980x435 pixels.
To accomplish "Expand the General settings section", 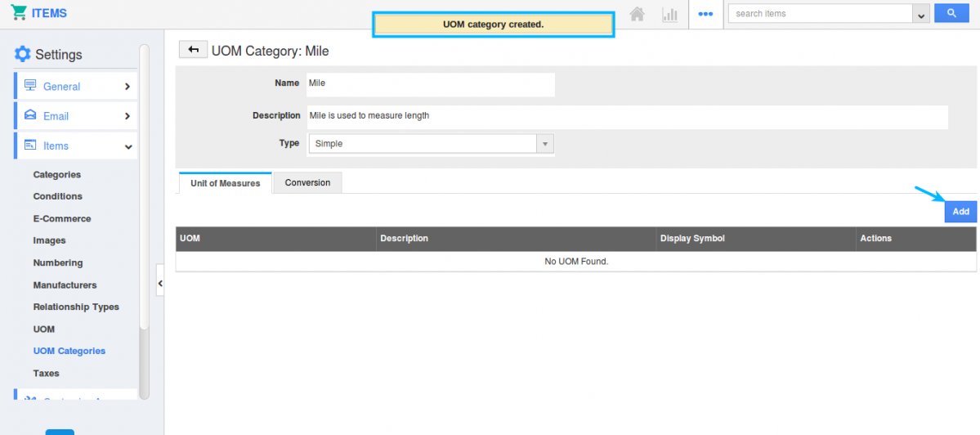I will 128,86.
